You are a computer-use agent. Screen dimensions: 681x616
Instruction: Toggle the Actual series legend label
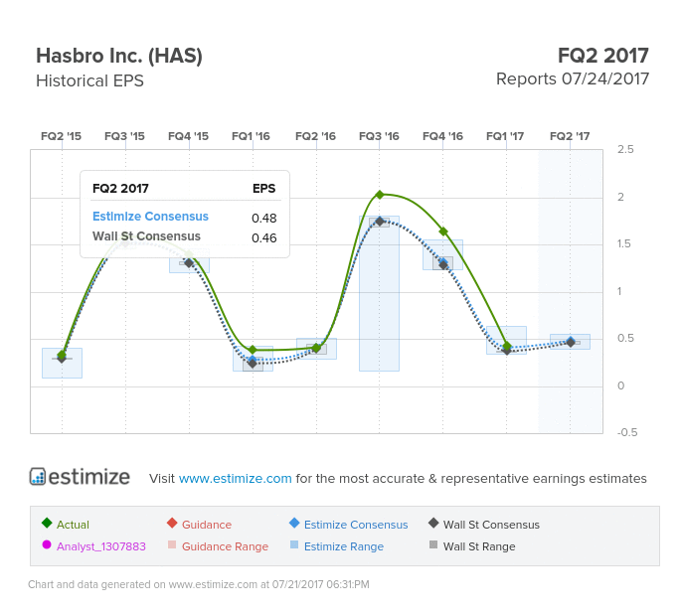pos(73,525)
